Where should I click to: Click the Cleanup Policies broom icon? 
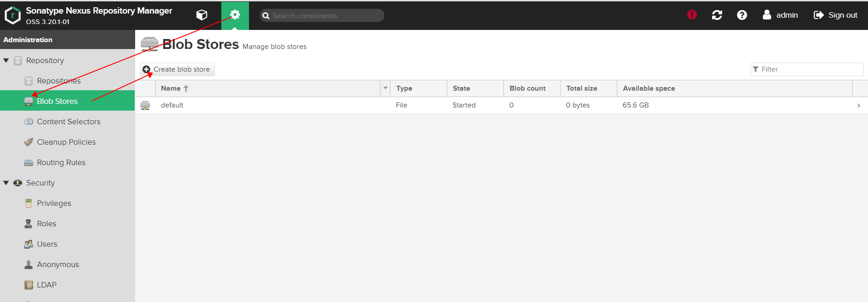(29, 142)
